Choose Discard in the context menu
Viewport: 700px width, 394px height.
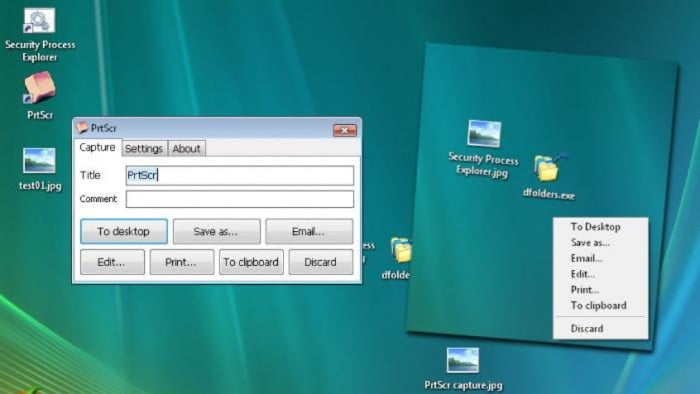pos(600,328)
